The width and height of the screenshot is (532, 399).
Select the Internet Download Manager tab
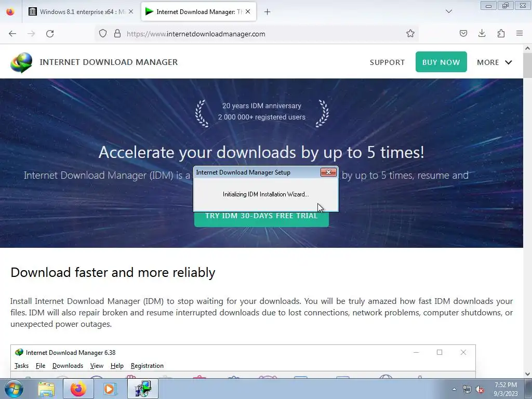[x=198, y=12]
